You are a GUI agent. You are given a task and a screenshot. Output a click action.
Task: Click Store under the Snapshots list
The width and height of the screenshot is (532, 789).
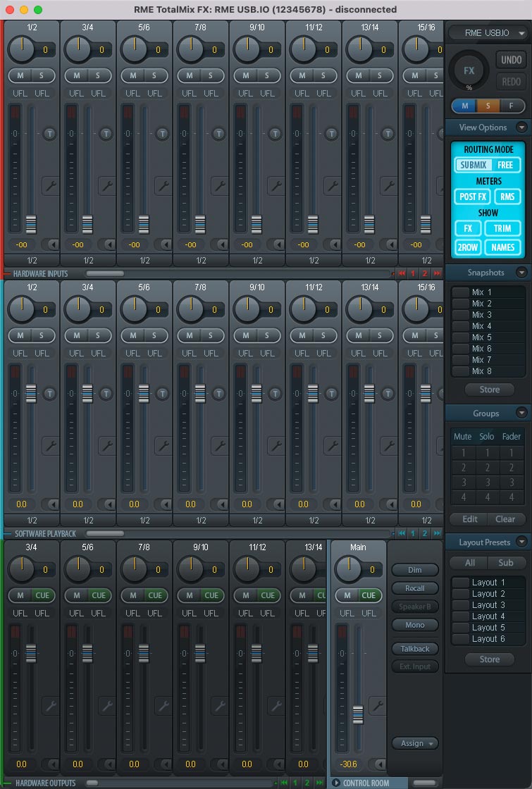tap(490, 390)
